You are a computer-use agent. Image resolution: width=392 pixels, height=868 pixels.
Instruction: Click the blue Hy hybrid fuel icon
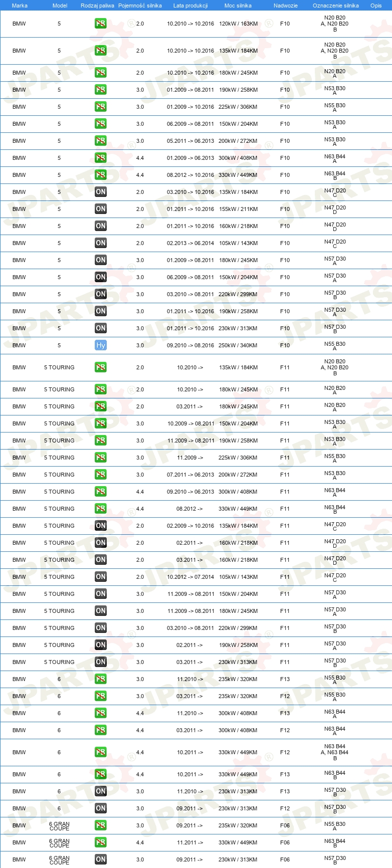coord(101,345)
